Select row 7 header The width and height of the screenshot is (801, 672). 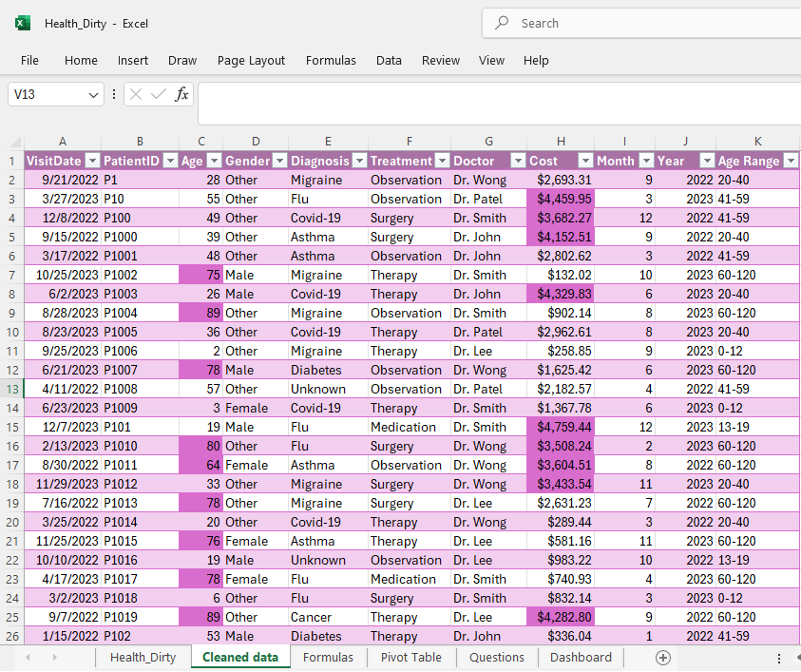[12, 276]
